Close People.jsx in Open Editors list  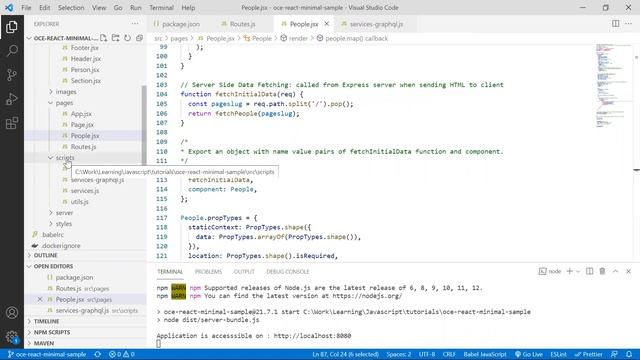click(40, 299)
